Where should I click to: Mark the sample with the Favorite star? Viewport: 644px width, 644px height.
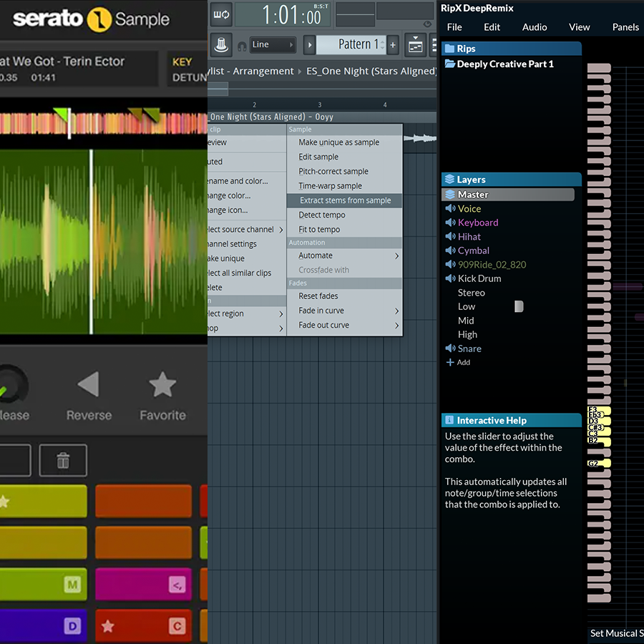162,385
